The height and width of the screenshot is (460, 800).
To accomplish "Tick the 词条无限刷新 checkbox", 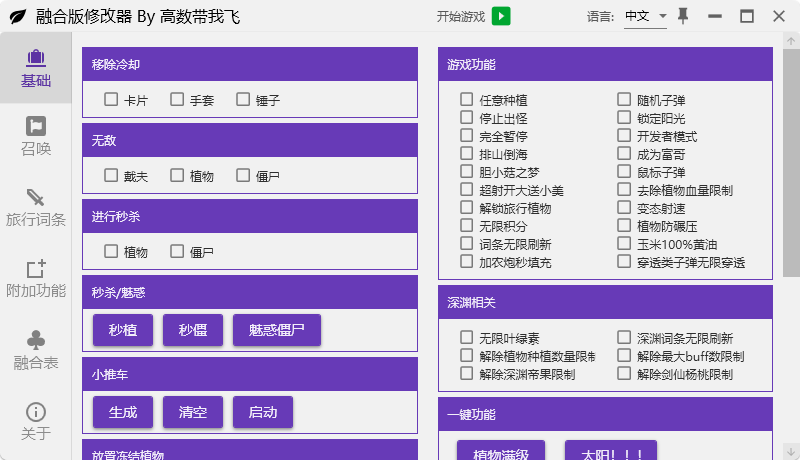I will click(x=466, y=243).
